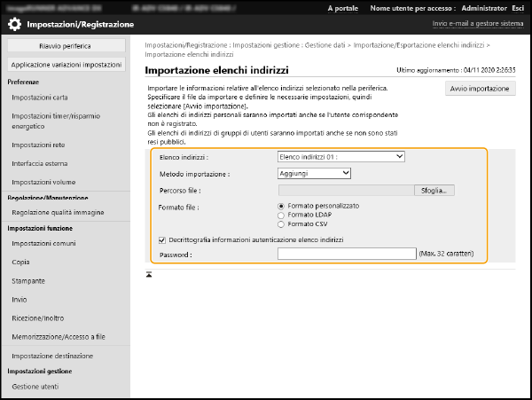532x400 pixels.
Task: Click Applicazione variazioni impostazioni button
Action: (67, 65)
